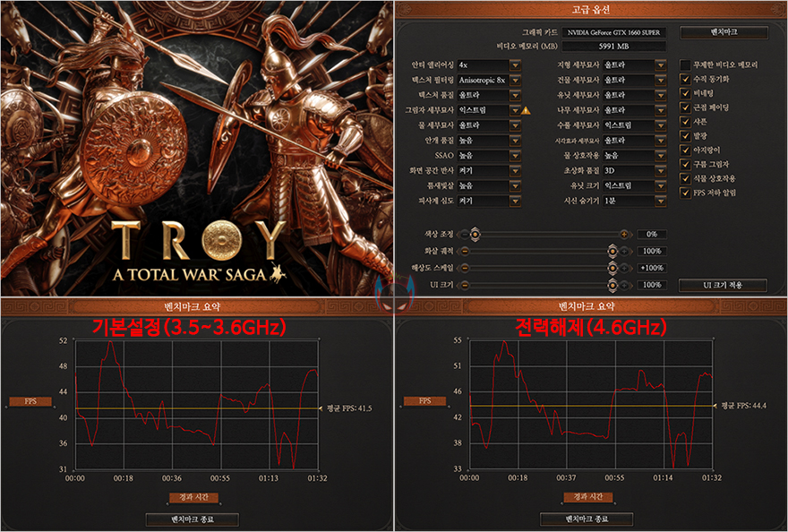Click 벤치마크 종료 under the 44.4 FPS graph
This screenshot has width=788, height=532.
587,519
